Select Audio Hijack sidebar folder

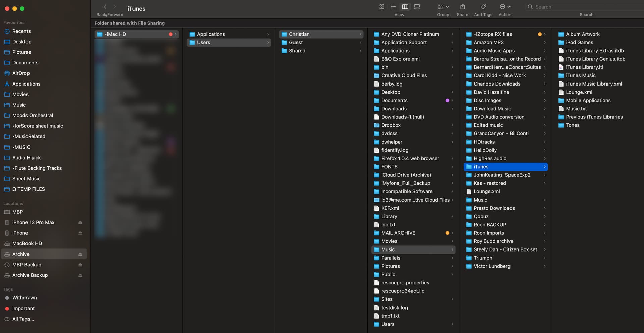point(26,158)
